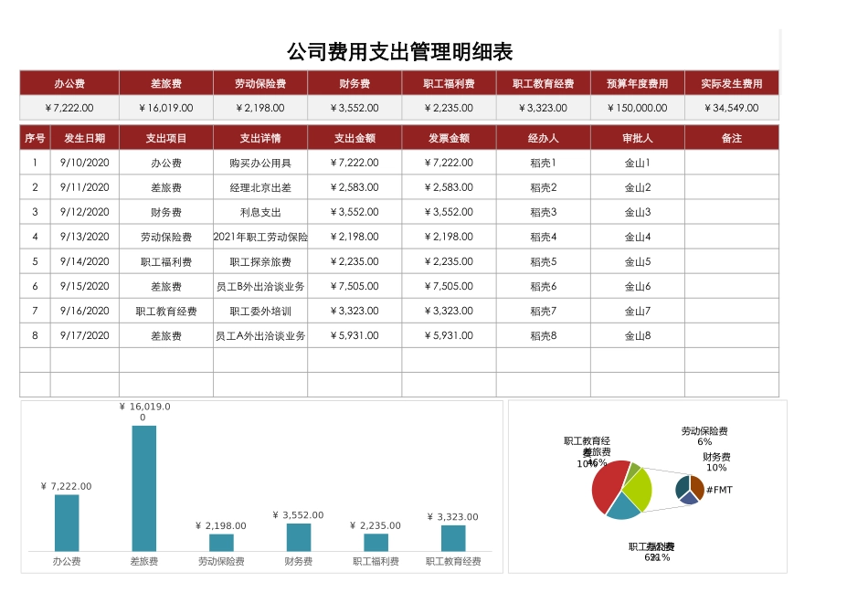Select the 发生日期 column header
The height and width of the screenshot is (614, 868).
pyautogui.click(x=84, y=138)
